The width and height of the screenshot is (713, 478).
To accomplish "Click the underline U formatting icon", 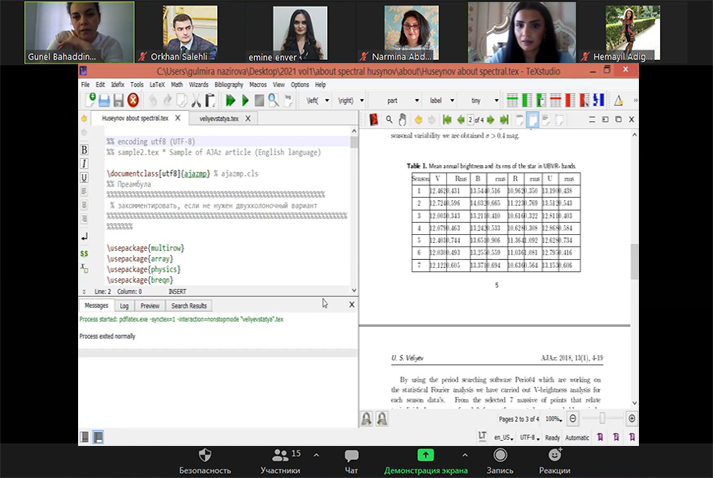I will tap(84, 177).
